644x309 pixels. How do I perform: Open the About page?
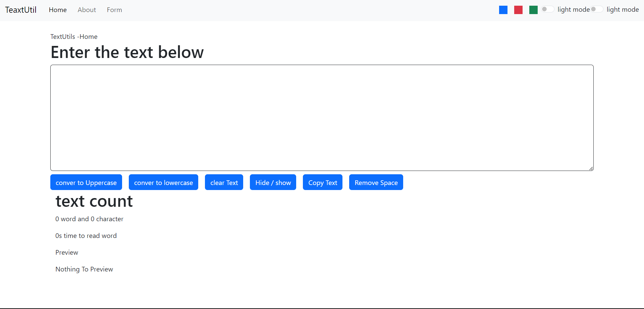[x=87, y=10]
